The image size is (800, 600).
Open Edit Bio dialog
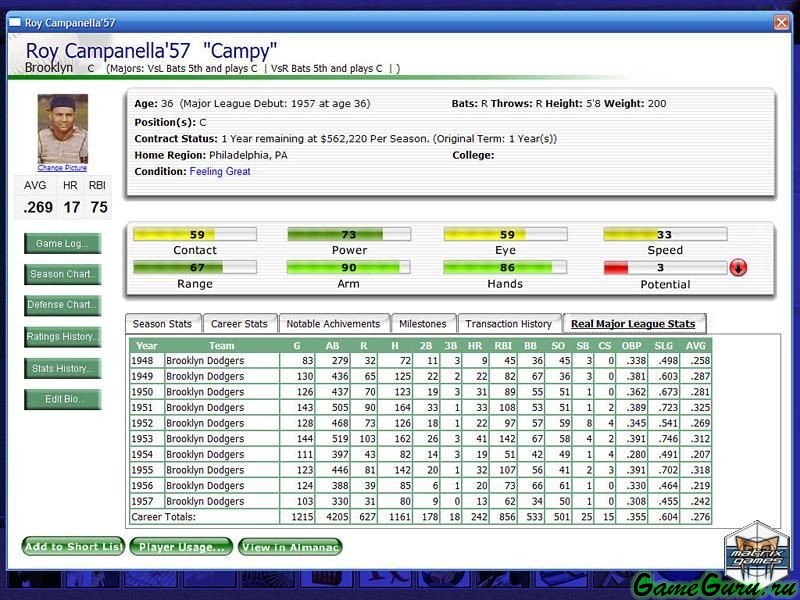62,399
